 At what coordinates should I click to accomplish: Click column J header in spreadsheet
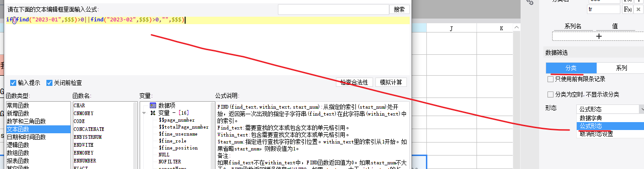click(x=451, y=29)
